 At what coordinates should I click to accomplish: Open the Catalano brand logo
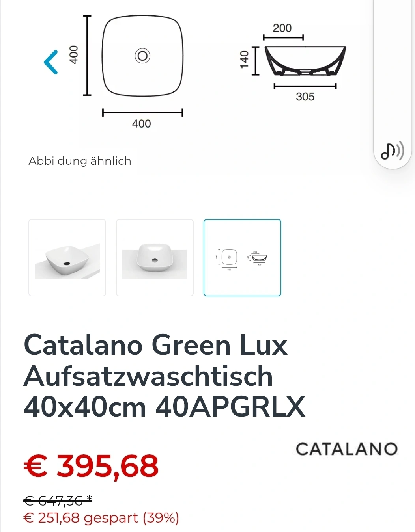coord(347,449)
